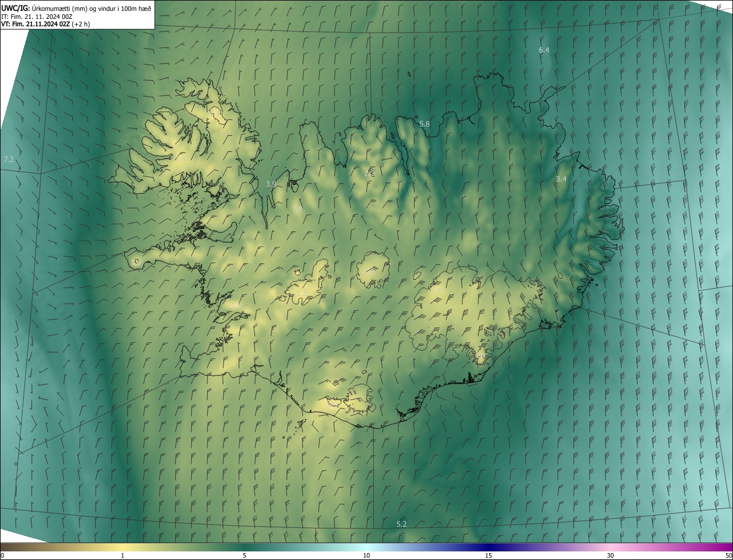Click the 5.8 value label near north coast
The width and height of the screenshot is (733, 560).
424,124
